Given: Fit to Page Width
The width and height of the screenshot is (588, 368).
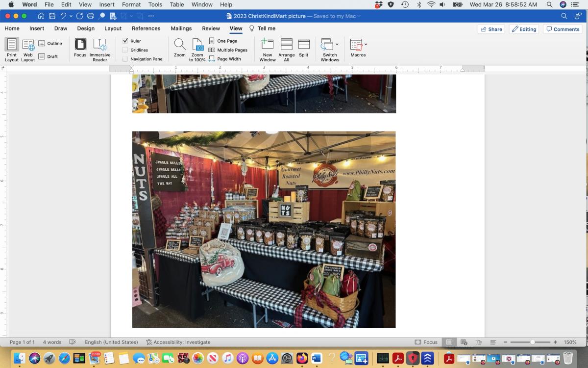Looking at the screenshot, I should coord(225,59).
